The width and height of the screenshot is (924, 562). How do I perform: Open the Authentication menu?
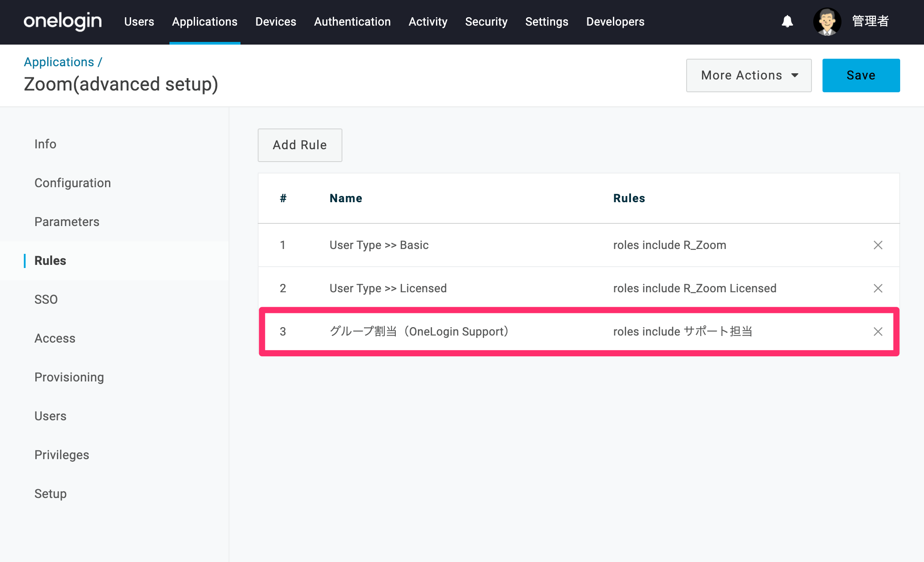click(x=352, y=22)
